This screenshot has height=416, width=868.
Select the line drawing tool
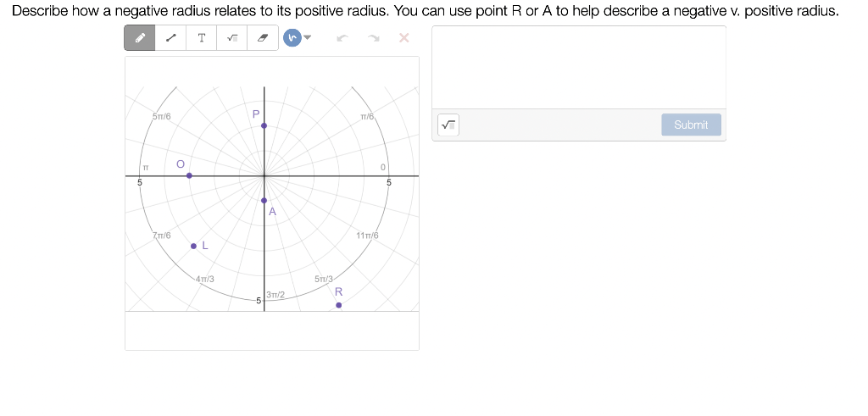171,37
